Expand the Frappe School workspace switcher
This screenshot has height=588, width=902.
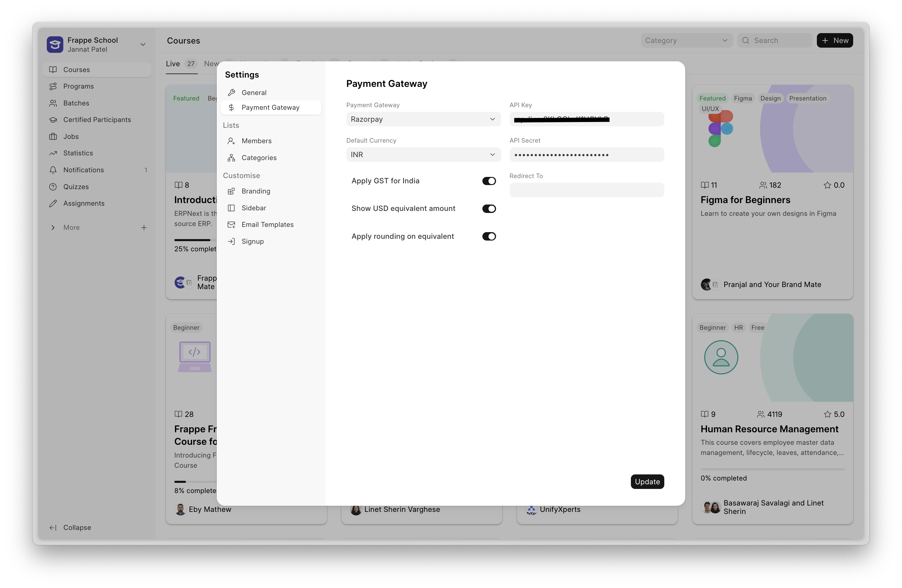[143, 44]
